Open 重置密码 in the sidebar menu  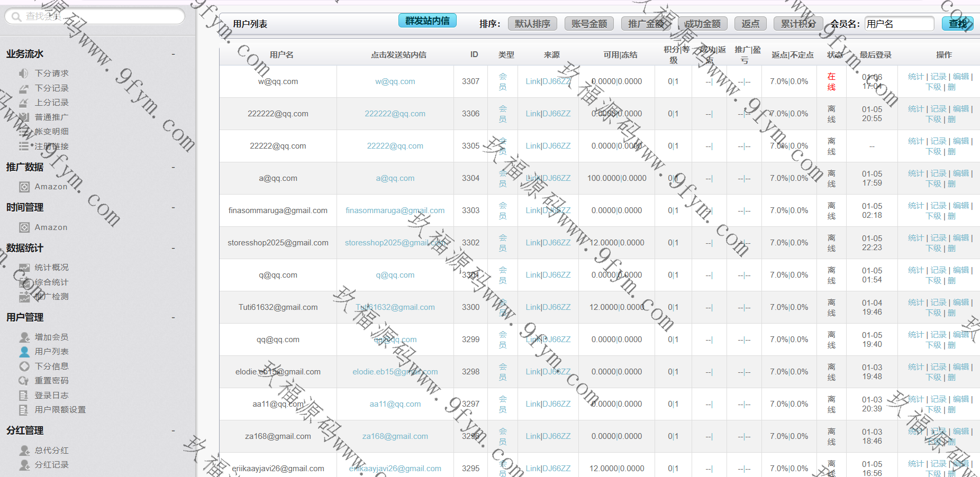point(51,381)
